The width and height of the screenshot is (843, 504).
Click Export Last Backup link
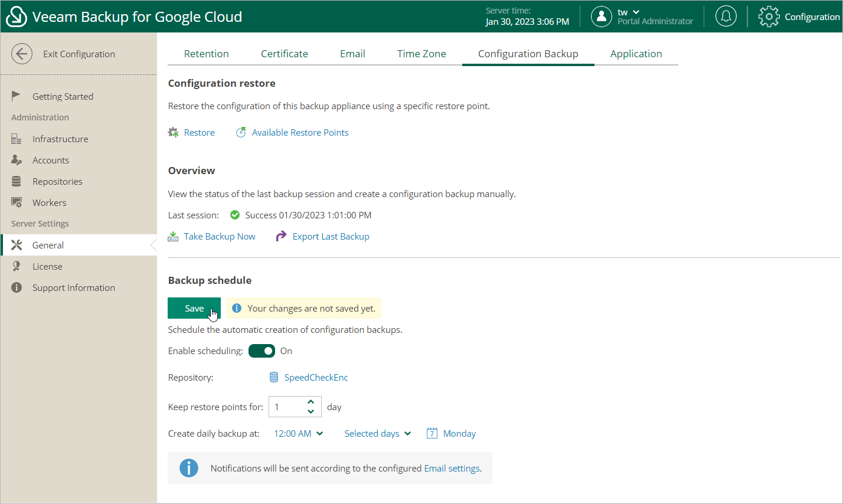pos(331,236)
